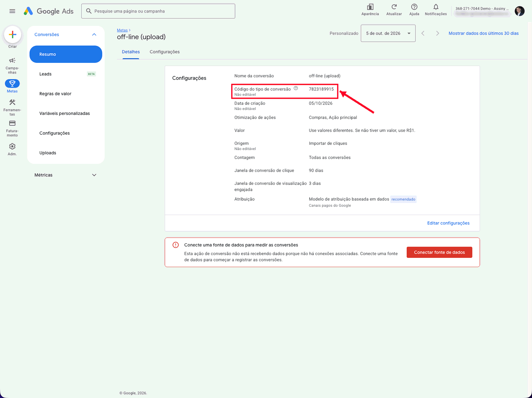This screenshot has height=398, width=532.
Task: Open Faturamento in the sidebar
Action: (x=12, y=128)
